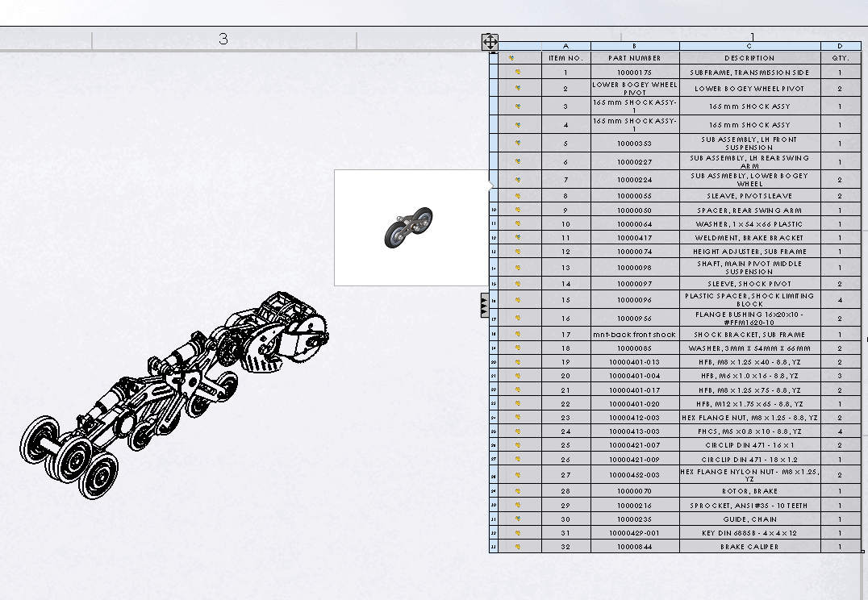
Task: Click the DESCRIPTION header cell
Action: [750, 57]
